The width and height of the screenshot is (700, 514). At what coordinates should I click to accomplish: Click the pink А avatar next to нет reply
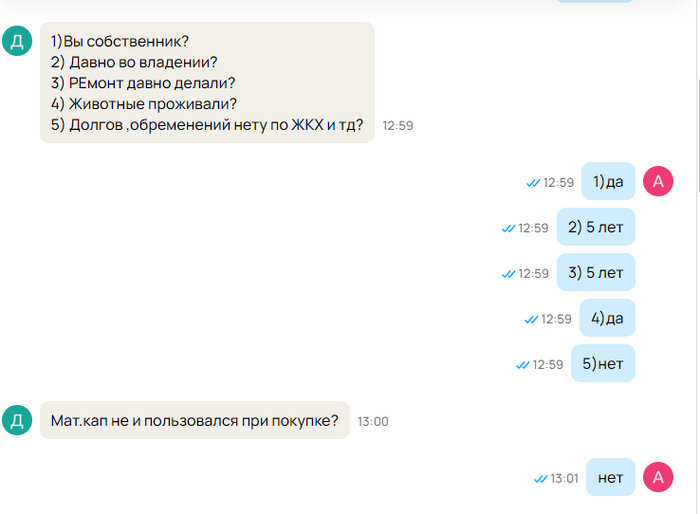click(x=658, y=477)
